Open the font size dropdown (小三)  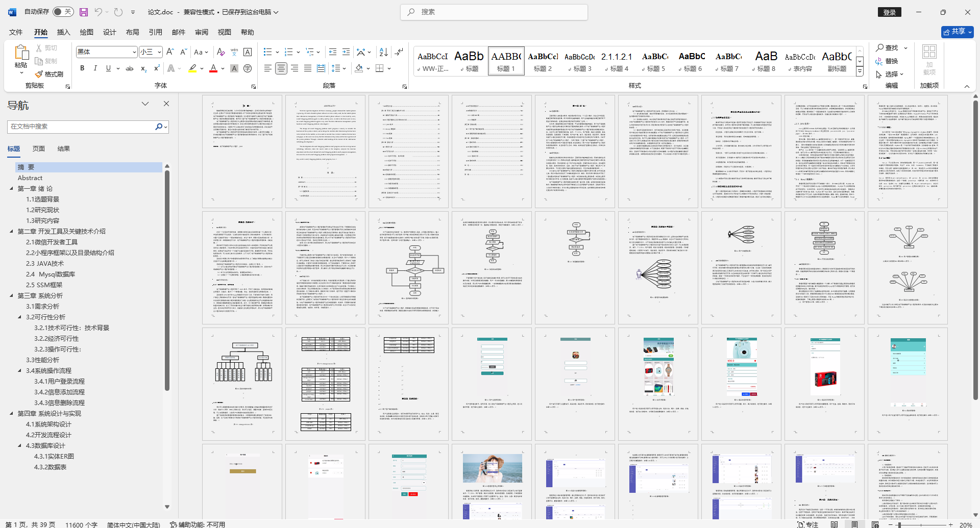(159, 52)
